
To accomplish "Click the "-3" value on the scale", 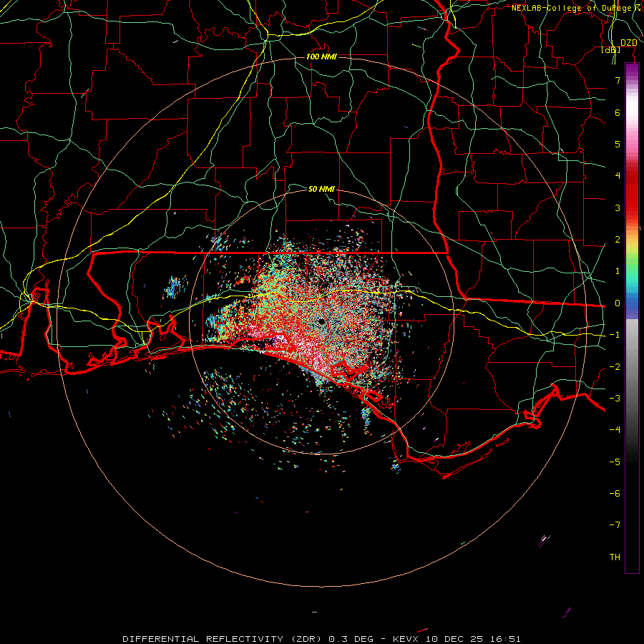I will pos(615,399).
